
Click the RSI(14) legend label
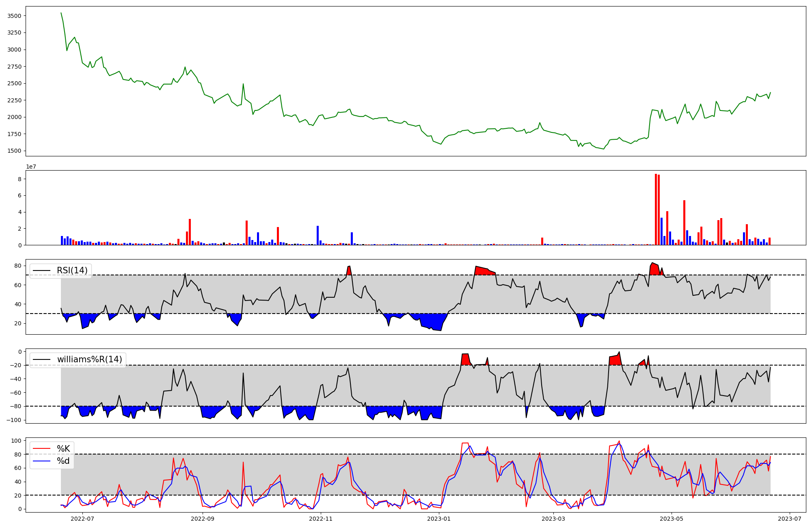[x=72, y=270]
